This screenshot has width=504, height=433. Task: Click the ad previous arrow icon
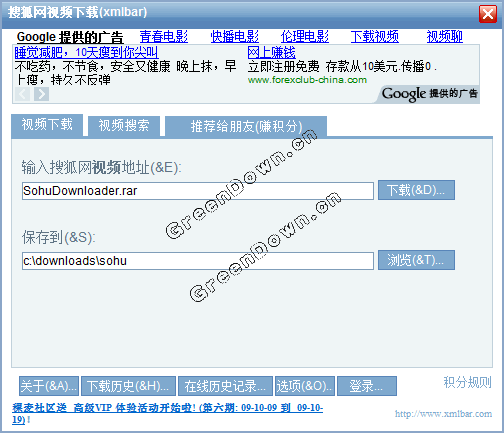pyautogui.click(x=22, y=94)
